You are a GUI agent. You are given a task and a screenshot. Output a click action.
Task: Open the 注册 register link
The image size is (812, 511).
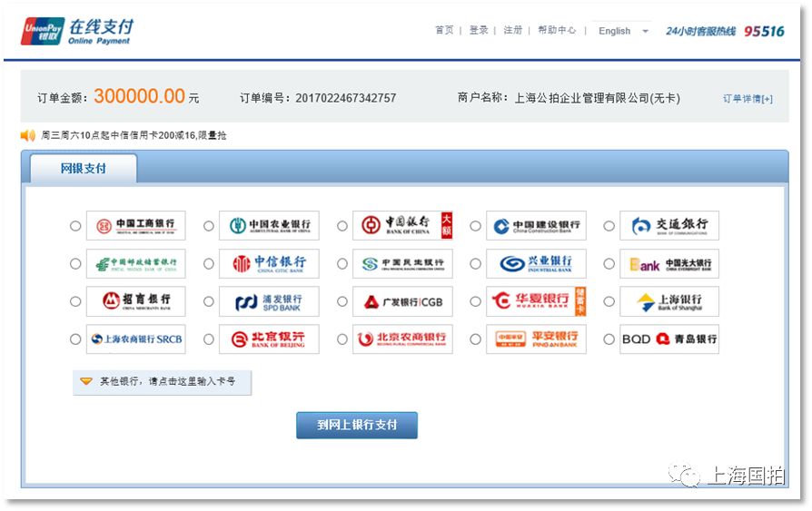512,31
